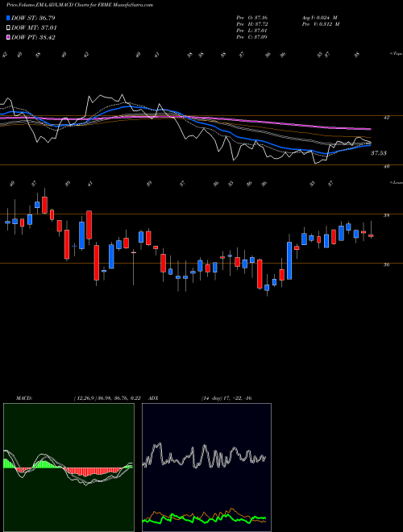Select the 'DOW MT: 37.01' legend label
Viewport: 403px width, 532px height.
click(35, 28)
